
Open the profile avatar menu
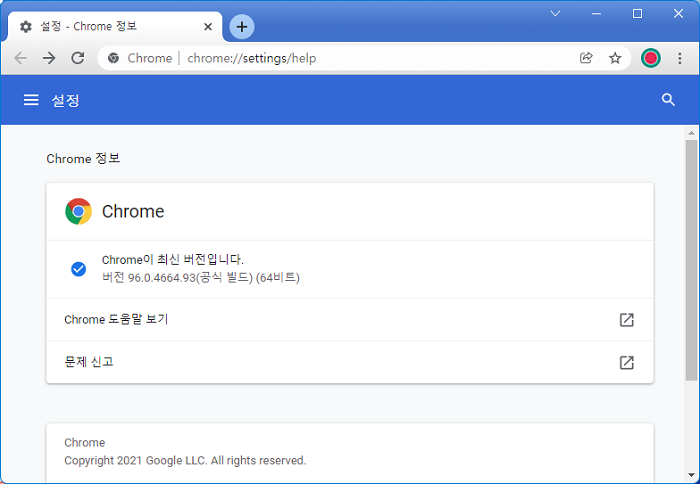click(650, 58)
